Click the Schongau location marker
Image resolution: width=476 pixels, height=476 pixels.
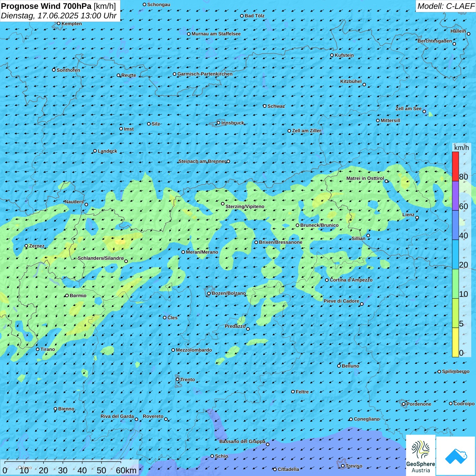144,4
